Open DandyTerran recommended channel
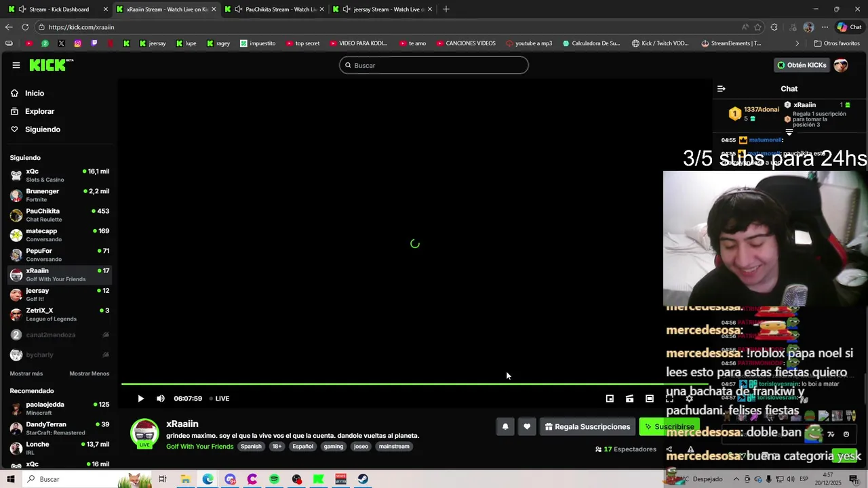Screen dimensions: 868x488 [x=60, y=428]
